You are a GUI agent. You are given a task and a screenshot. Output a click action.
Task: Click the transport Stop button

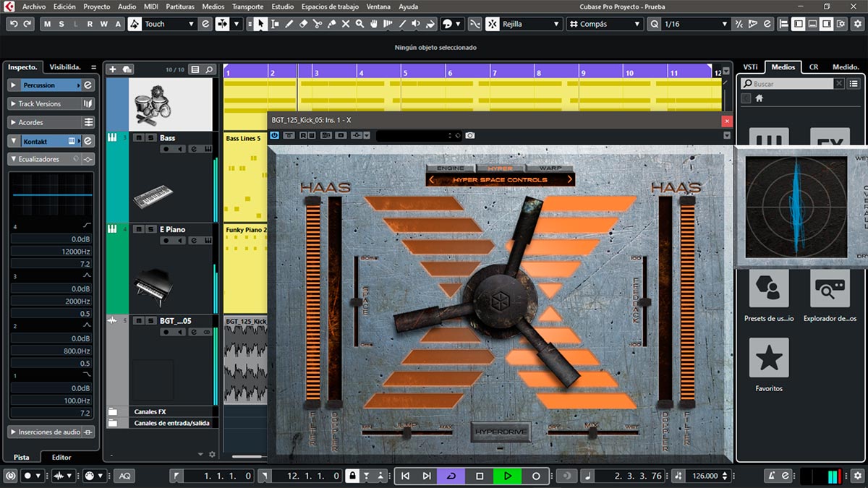pyautogui.click(x=480, y=476)
